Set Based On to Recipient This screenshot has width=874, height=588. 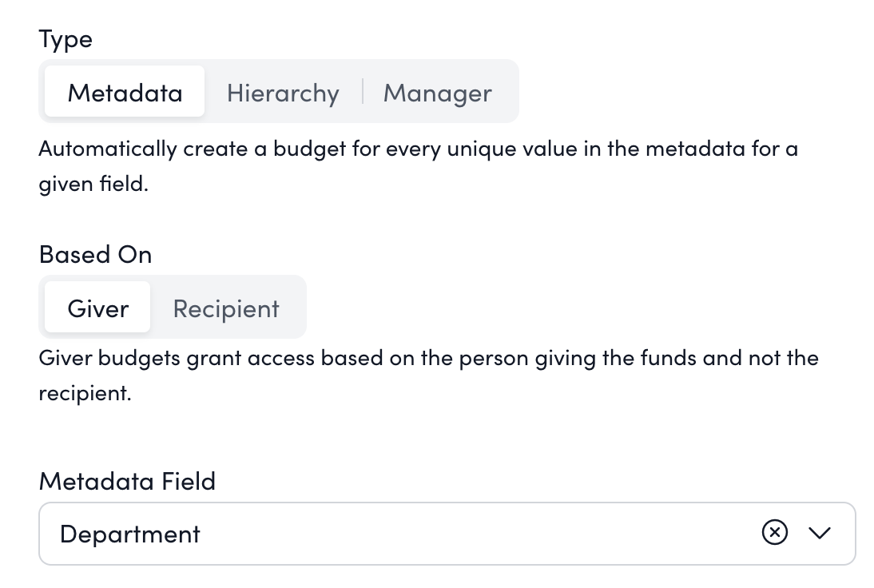click(226, 308)
